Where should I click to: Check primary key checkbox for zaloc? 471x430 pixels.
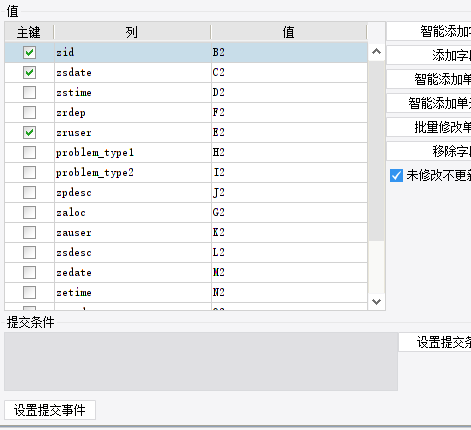coord(29,212)
